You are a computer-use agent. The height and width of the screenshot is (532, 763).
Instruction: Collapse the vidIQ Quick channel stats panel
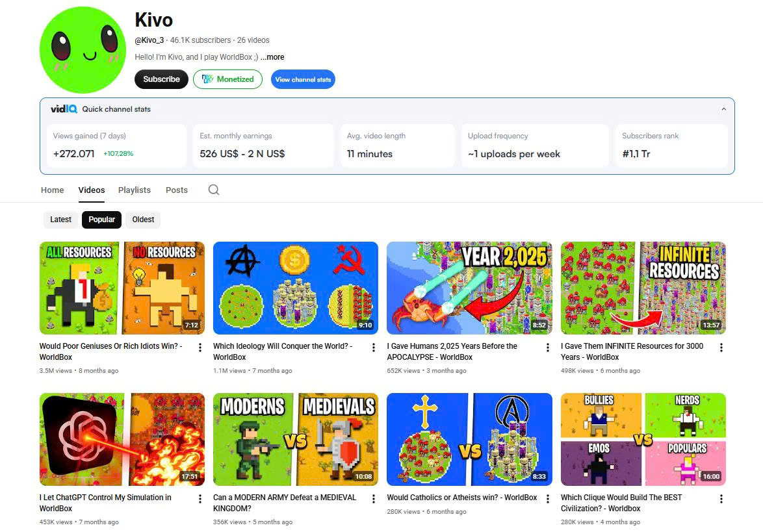(723, 109)
